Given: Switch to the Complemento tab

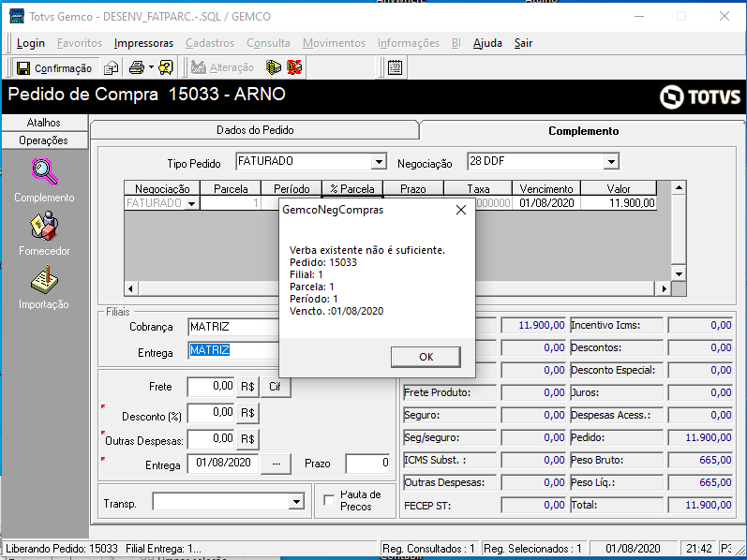Looking at the screenshot, I should point(584,131).
